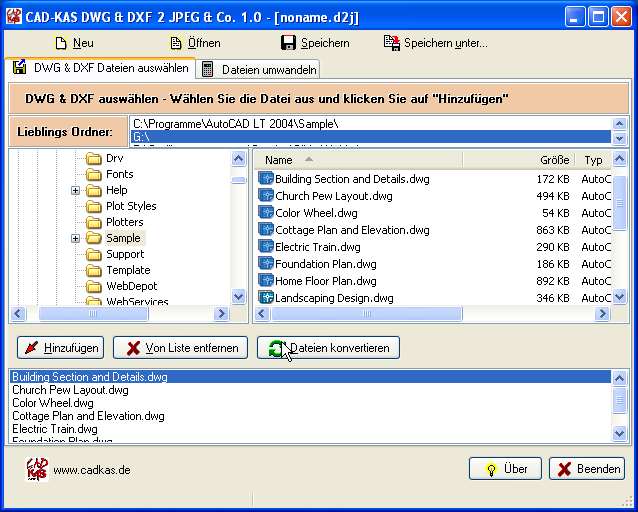Click the CAD-KAS logo icon

click(36, 469)
